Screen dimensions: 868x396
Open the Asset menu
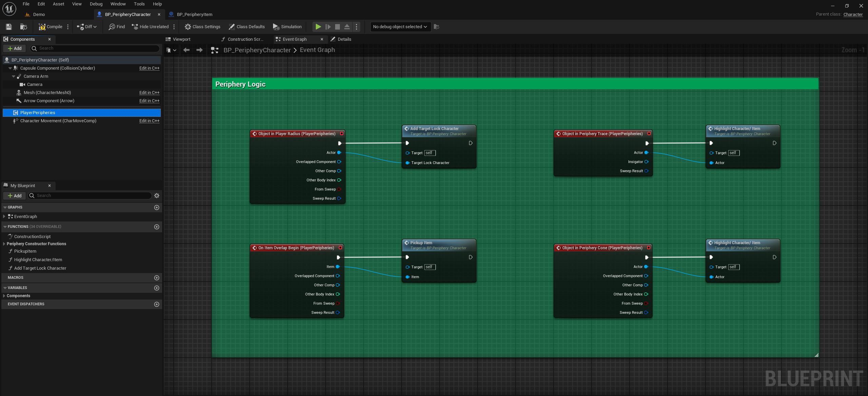click(58, 4)
